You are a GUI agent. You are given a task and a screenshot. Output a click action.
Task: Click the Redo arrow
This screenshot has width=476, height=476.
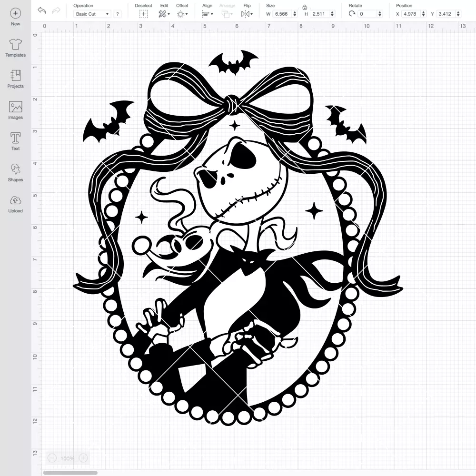click(x=56, y=10)
